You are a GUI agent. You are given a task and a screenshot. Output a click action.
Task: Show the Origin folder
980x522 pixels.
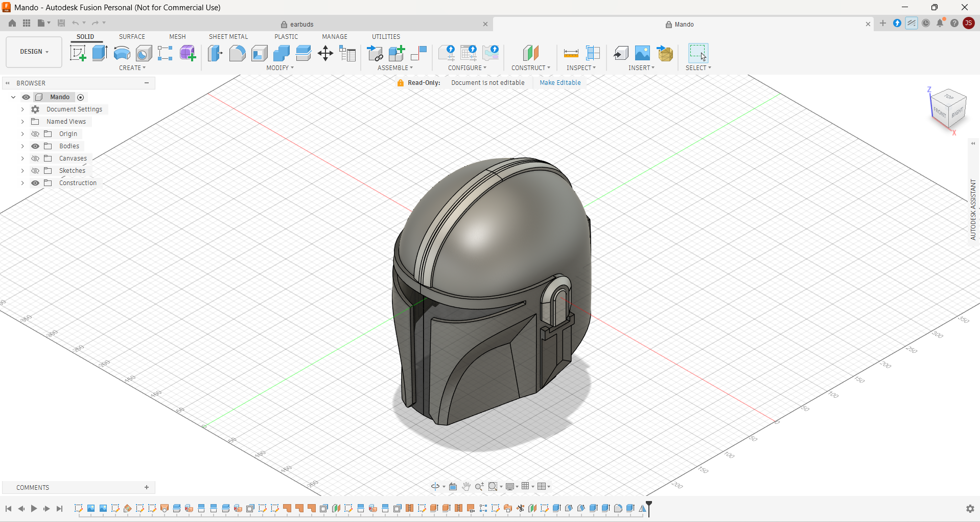pos(35,134)
